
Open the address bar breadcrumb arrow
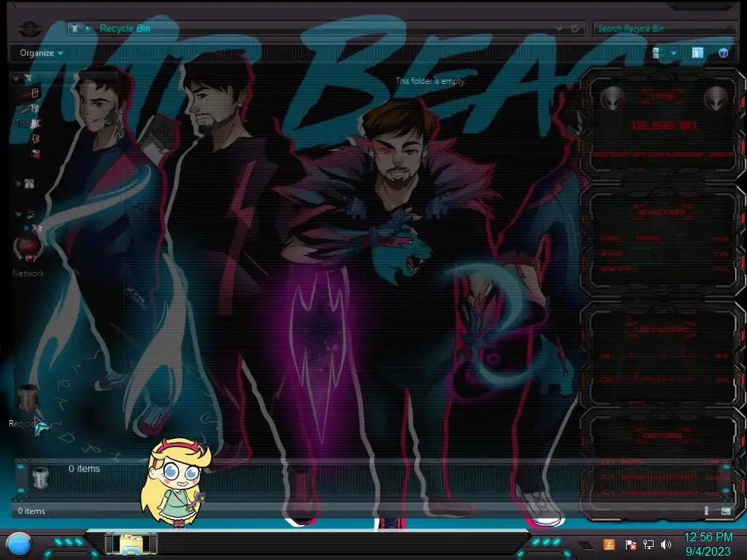click(x=88, y=28)
